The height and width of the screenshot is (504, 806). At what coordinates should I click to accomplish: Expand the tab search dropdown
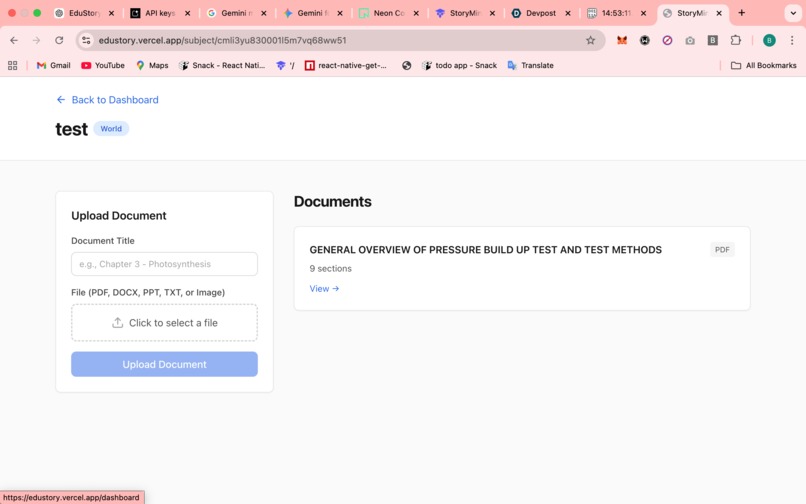point(793,13)
